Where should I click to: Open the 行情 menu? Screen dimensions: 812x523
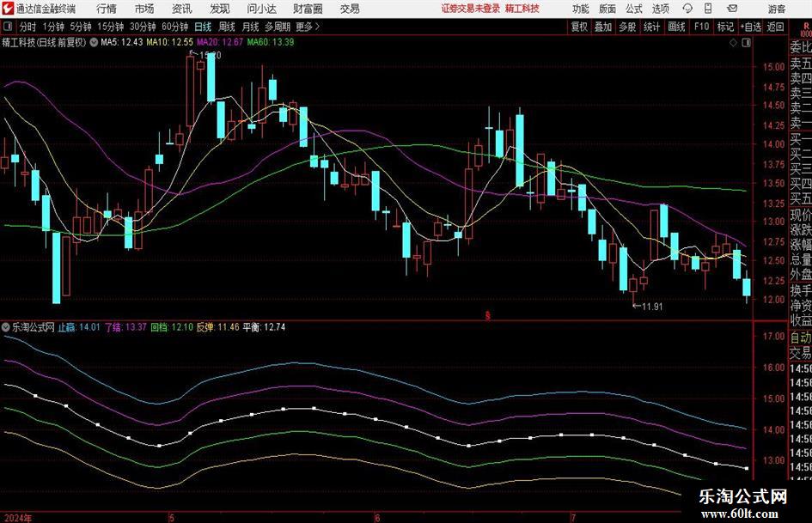pyautogui.click(x=107, y=9)
